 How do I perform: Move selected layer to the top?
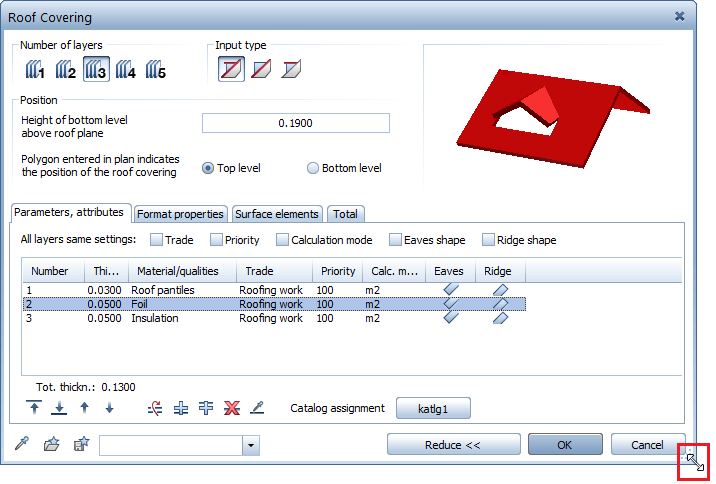[x=34, y=407]
